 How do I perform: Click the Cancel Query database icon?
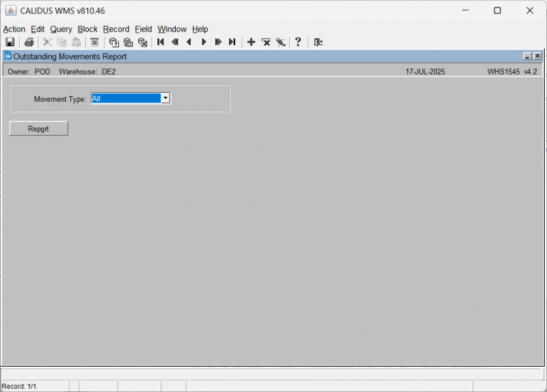point(142,42)
